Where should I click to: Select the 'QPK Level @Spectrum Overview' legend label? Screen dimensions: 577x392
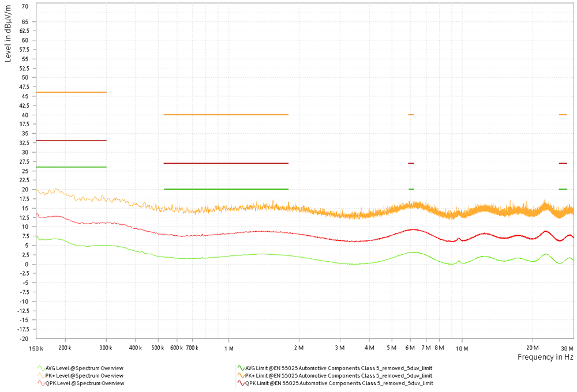[84, 383]
